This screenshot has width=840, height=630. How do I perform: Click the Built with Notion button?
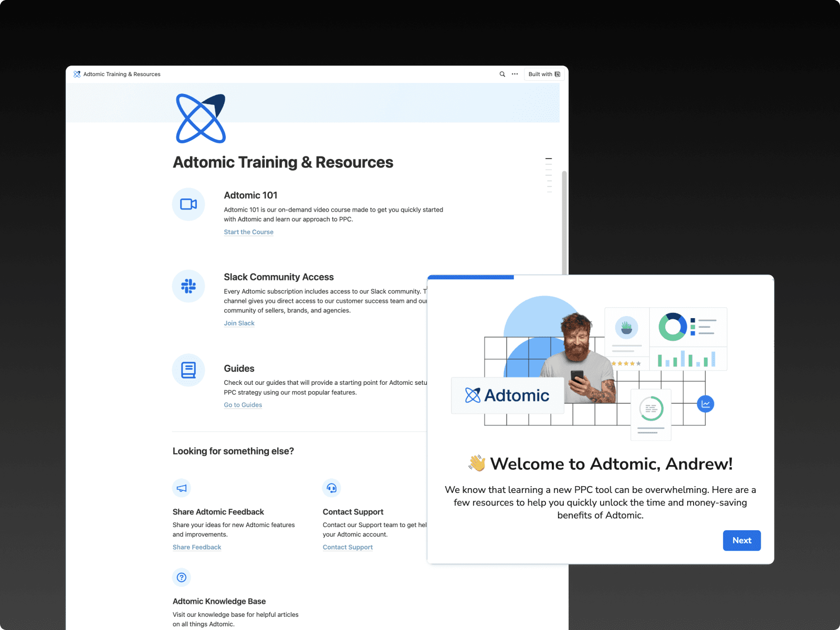coord(544,74)
